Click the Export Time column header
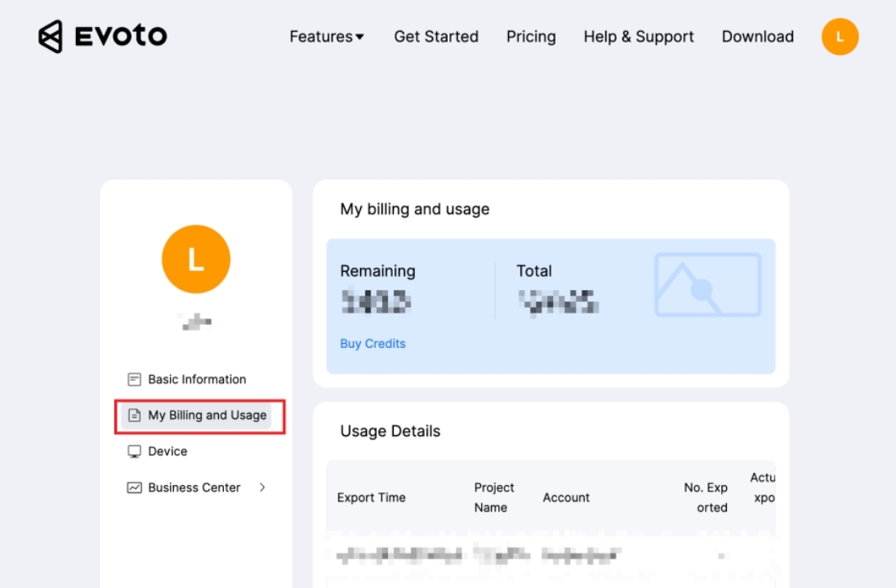Image resolution: width=896 pixels, height=588 pixels. pyautogui.click(x=372, y=497)
